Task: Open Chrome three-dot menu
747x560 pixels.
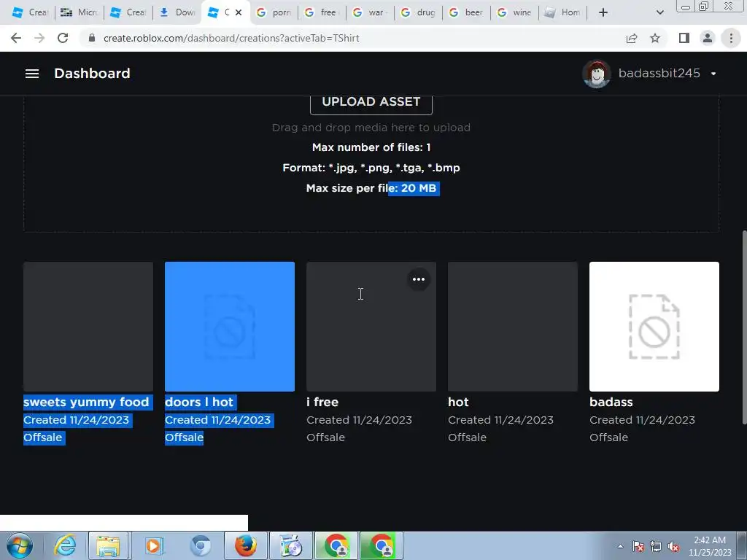Action: [x=731, y=38]
